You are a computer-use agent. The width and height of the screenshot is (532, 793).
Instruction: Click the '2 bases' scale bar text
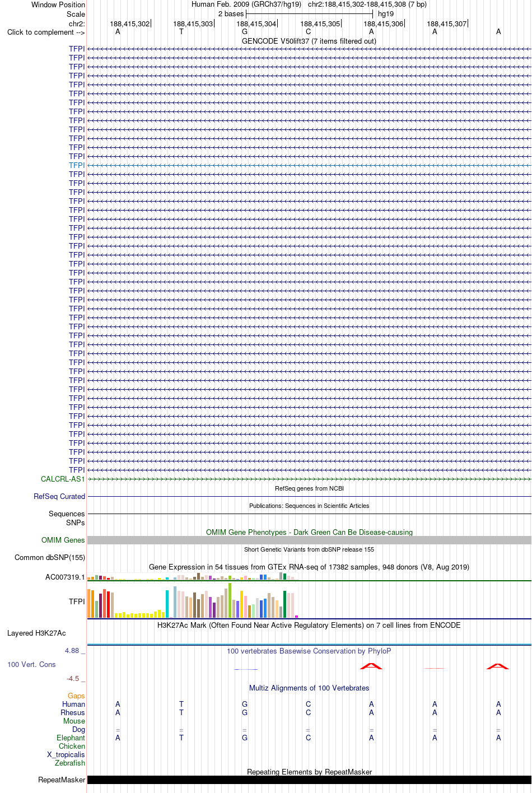pyautogui.click(x=231, y=13)
